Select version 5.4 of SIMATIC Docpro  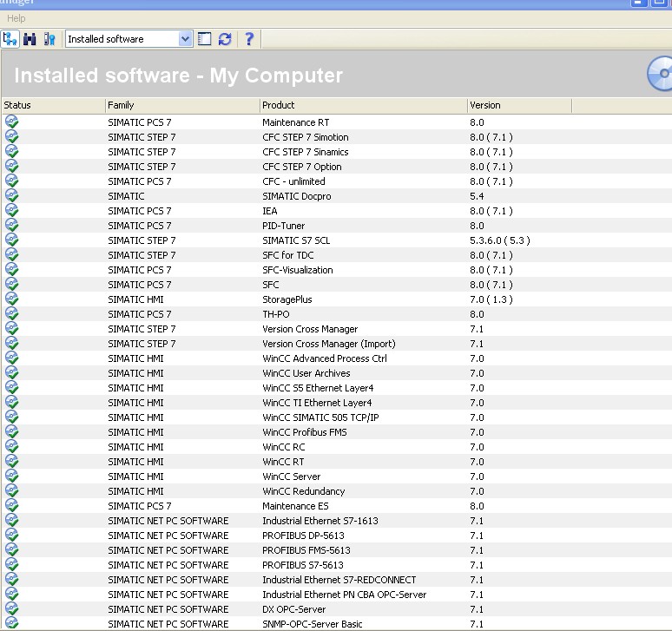point(477,196)
